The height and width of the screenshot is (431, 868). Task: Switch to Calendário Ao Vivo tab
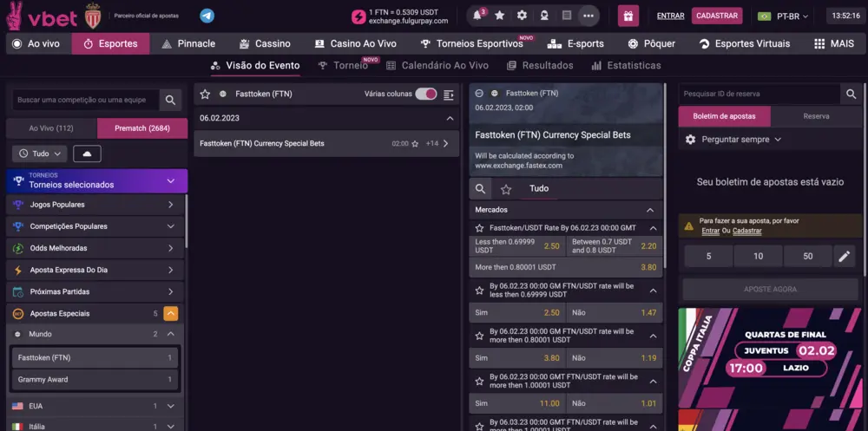[437, 65]
